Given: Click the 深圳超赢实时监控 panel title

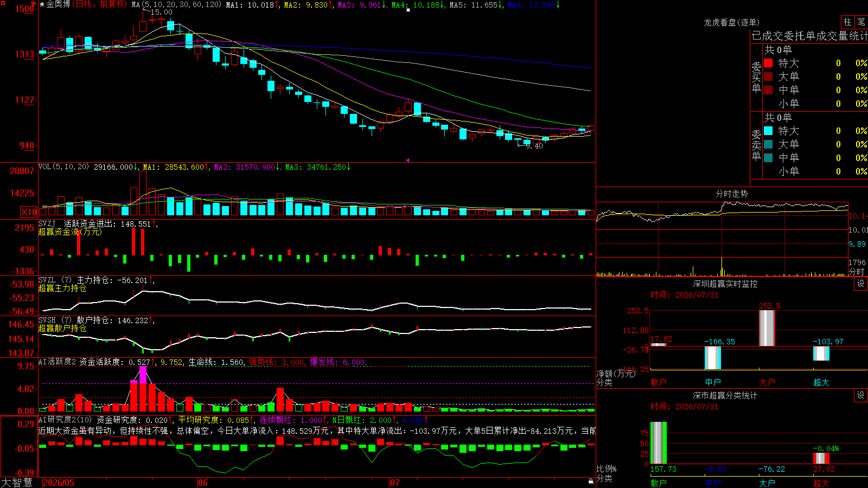Looking at the screenshot, I should (x=725, y=284).
